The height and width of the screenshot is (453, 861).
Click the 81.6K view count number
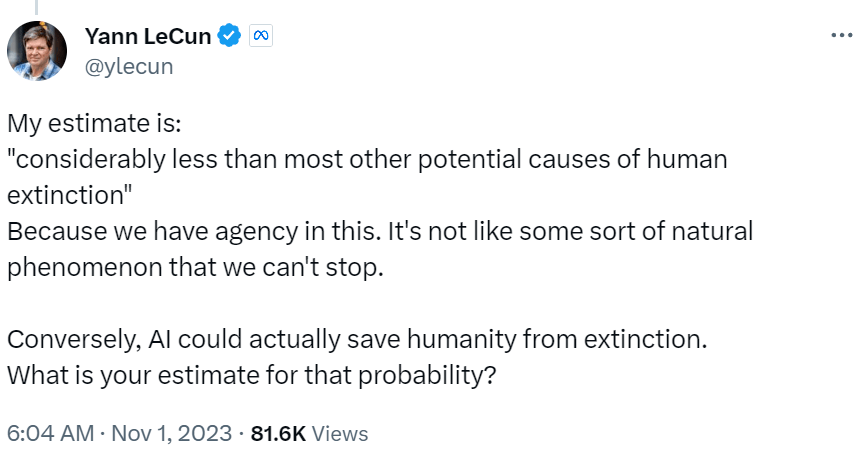pos(278,433)
